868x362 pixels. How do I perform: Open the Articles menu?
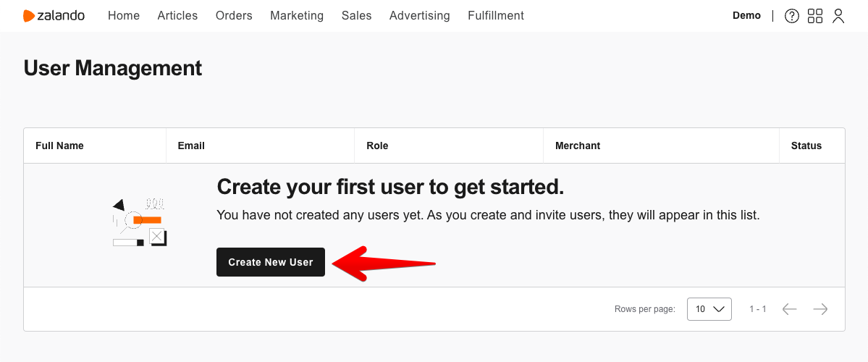tap(177, 15)
